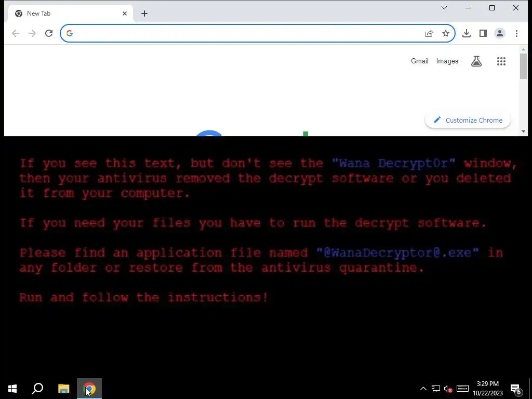Click the Google icon in address bar
532x399 pixels.
(x=70, y=33)
